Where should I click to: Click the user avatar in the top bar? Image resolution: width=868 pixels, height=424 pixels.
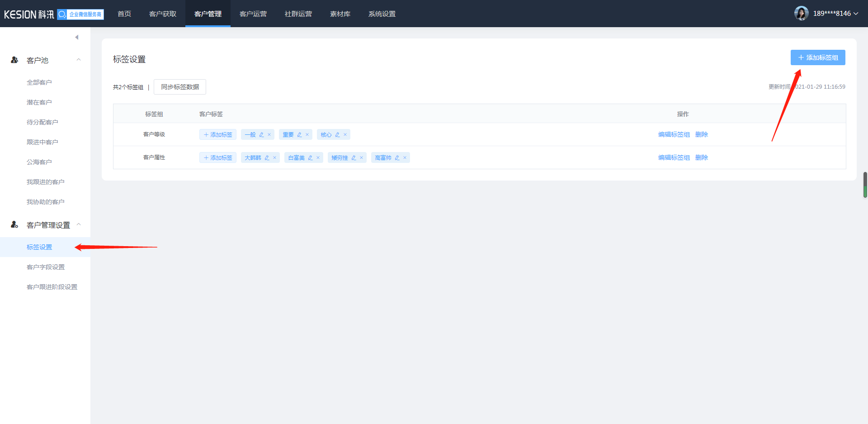[x=801, y=14]
